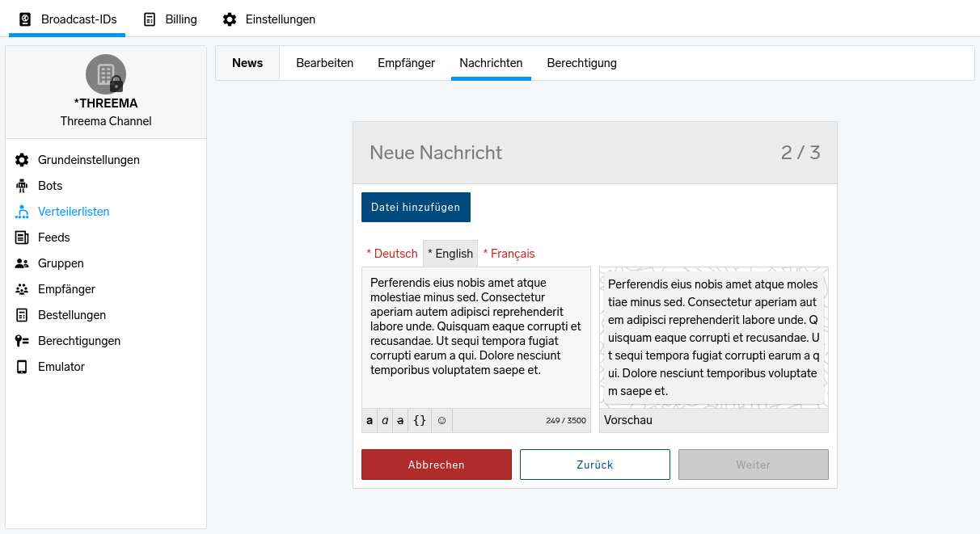
Task: Click the message preview bubble
Action: click(714, 338)
